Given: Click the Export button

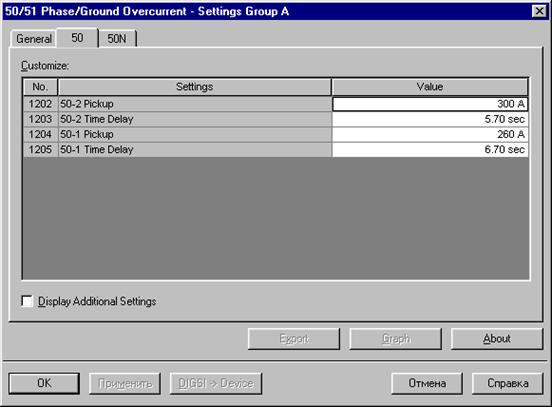Looking at the screenshot, I should pos(294,339).
